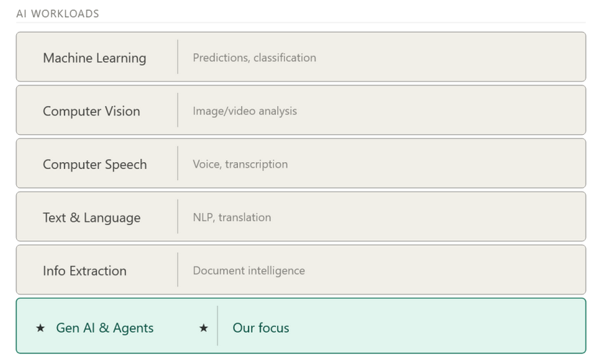Select the Info Extraction label
The width and height of the screenshot is (598, 364).
click(x=85, y=270)
